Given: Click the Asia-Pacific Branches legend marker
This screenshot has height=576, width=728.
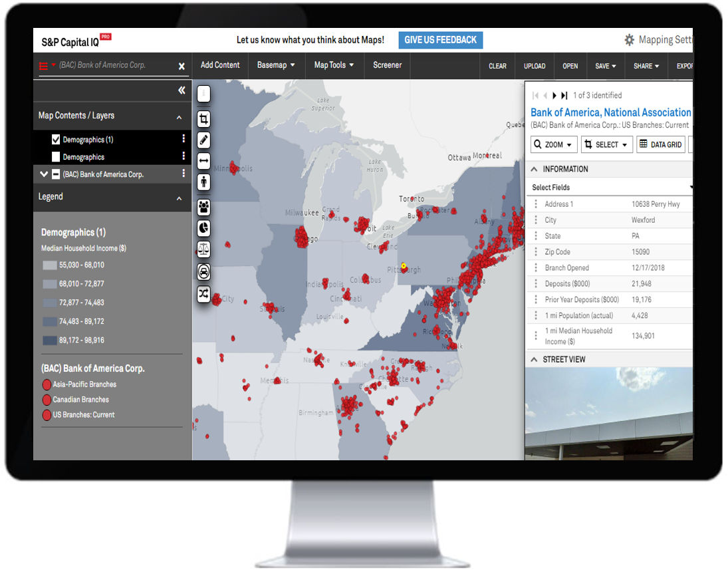Looking at the screenshot, I should coord(47,384).
